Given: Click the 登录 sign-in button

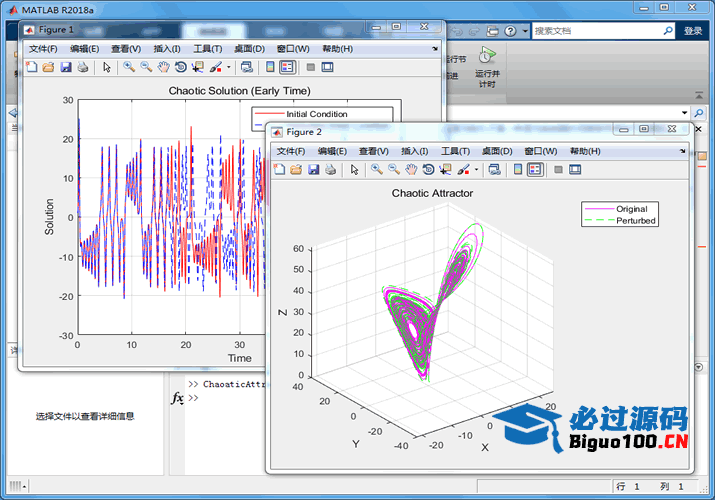Looking at the screenshot, I should pyautogui.click(x=693, y=31).
